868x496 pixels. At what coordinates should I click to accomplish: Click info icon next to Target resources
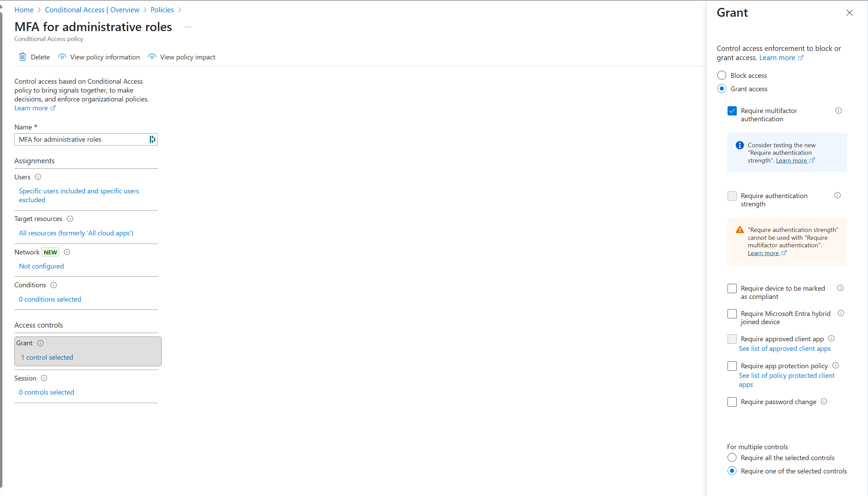(x=70, y=219)
